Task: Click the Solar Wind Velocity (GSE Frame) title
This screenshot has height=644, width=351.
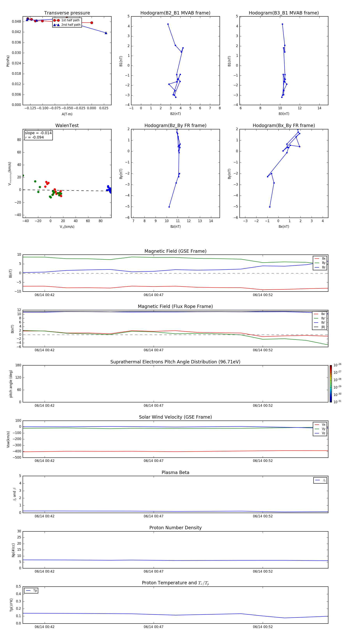Action: [x=175, y=417]
